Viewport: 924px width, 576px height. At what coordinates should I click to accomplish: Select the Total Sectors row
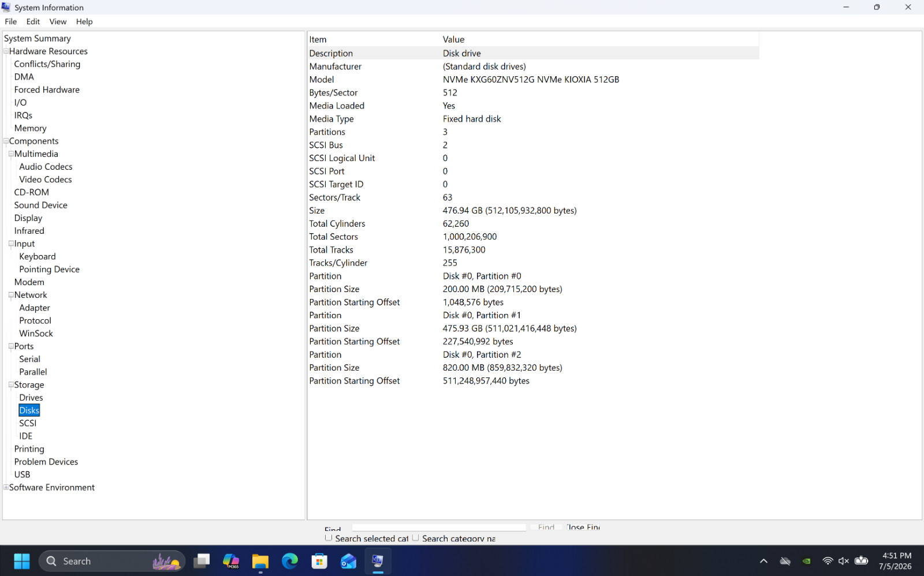533,237
